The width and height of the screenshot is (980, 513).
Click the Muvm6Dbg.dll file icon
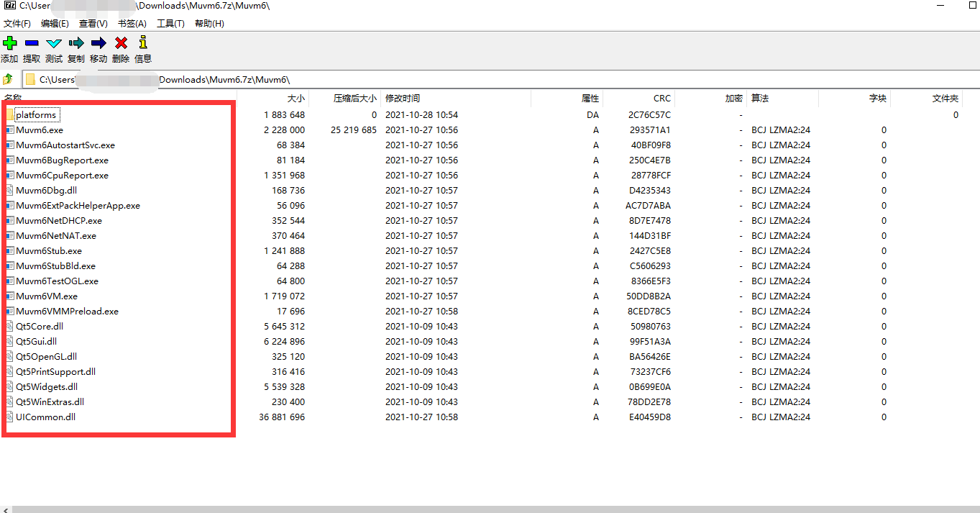[x=10, y=191]
